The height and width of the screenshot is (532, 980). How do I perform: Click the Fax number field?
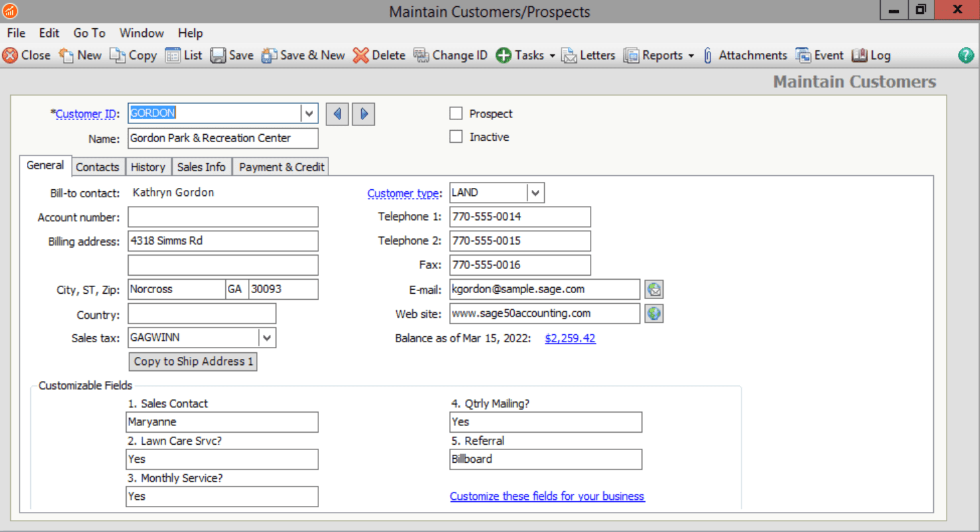pyautogui.click(x=520, y=265)
